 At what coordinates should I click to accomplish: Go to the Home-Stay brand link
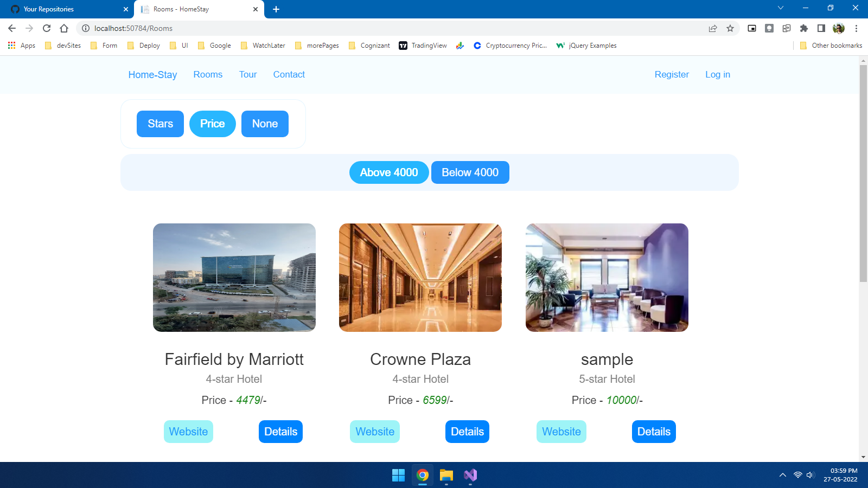click(152, 74)
